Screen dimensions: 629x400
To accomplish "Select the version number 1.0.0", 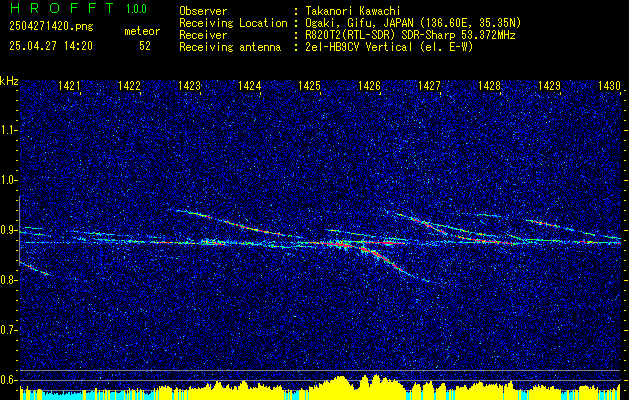I will pyautogui.click(x=136, y=9).
